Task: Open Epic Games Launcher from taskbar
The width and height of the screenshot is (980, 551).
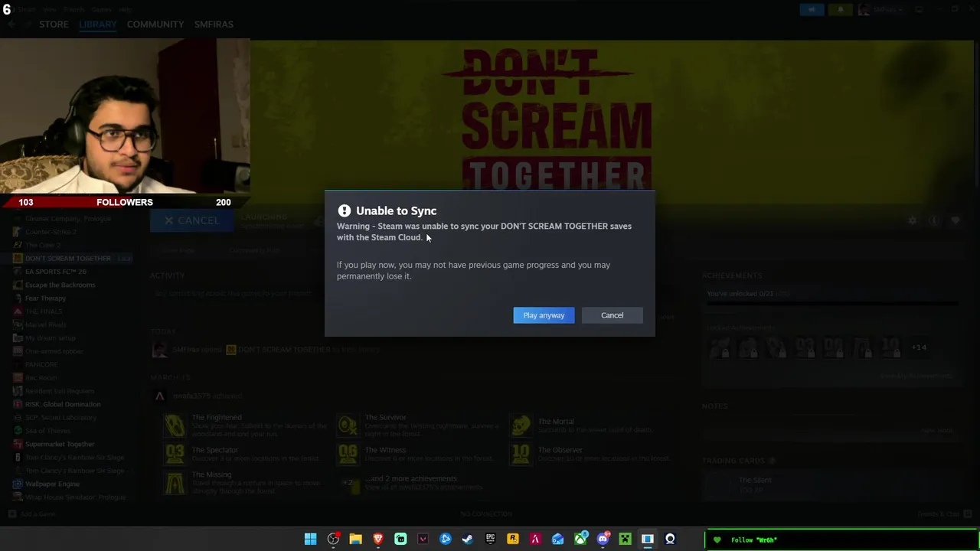Action: [490, 540]
